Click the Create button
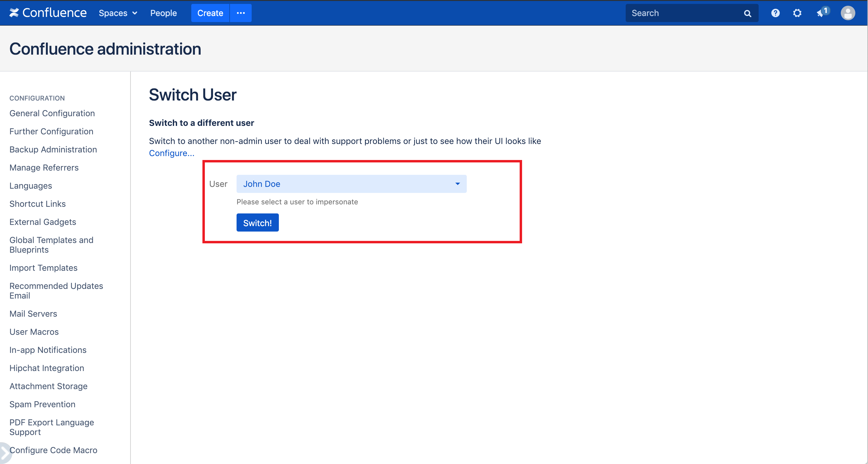Viewport: 868px width, 464px height. tap(210, 13)
